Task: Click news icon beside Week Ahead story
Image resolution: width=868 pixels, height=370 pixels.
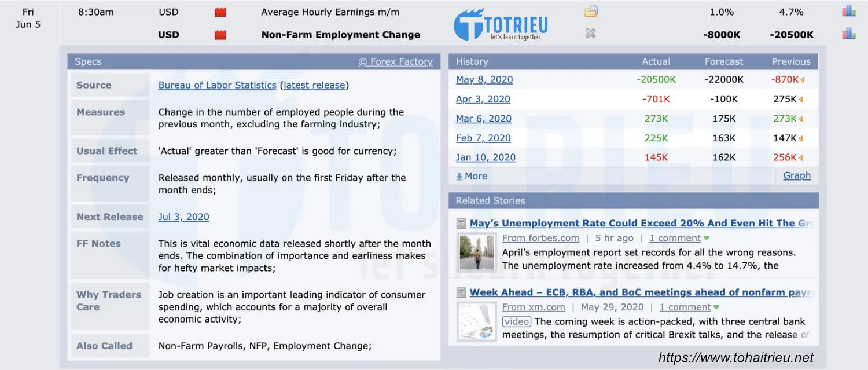Action: pos(461,293)
